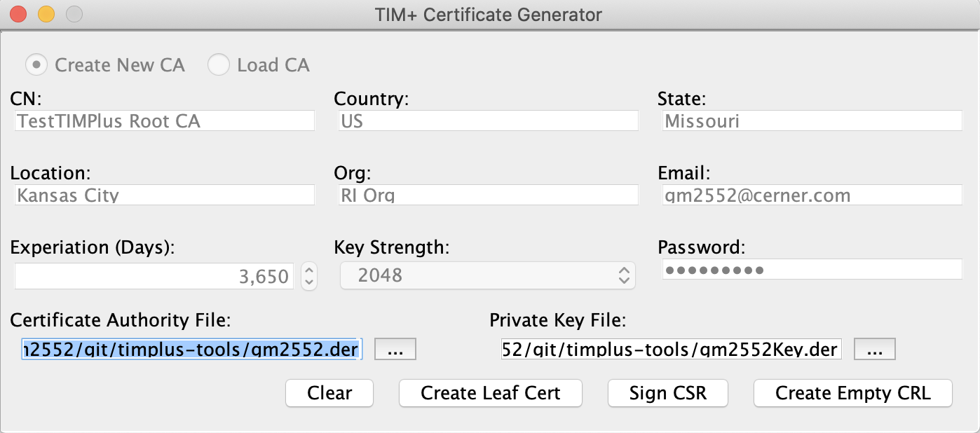Browse for Private Key file
Image resolution: width=980 pixels, height=433 pixels.
tap(874, 349)
